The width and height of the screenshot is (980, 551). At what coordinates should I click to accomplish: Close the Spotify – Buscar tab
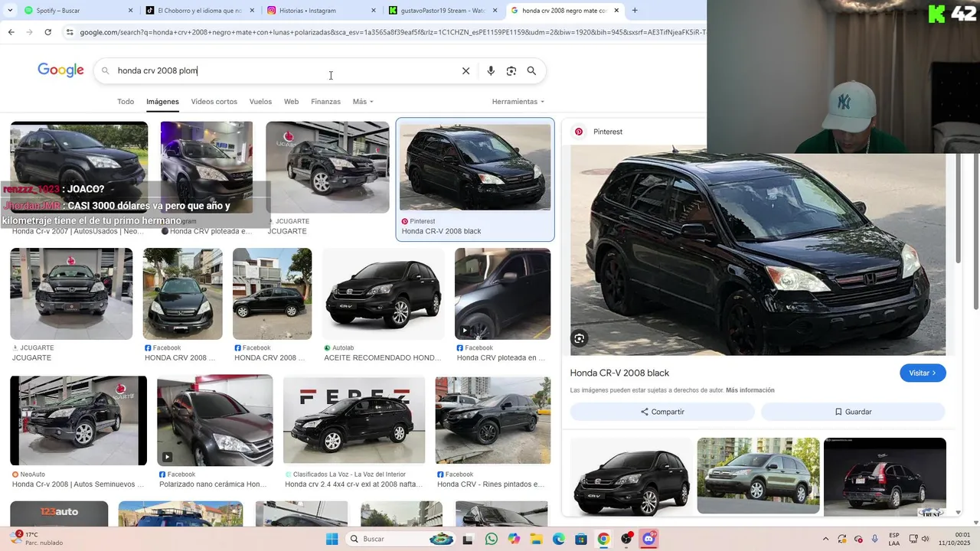(x=130, y=11)
